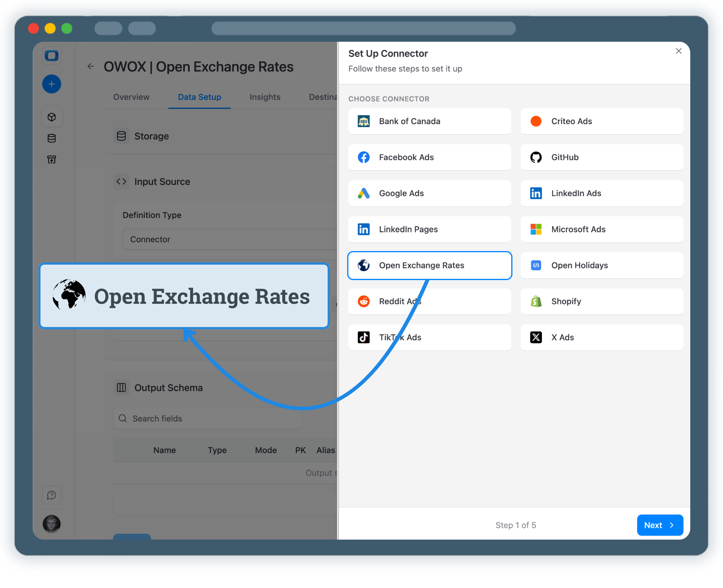Switch to the Insights tab
This screenshot has width=723, height=588.
pos(265,97)
